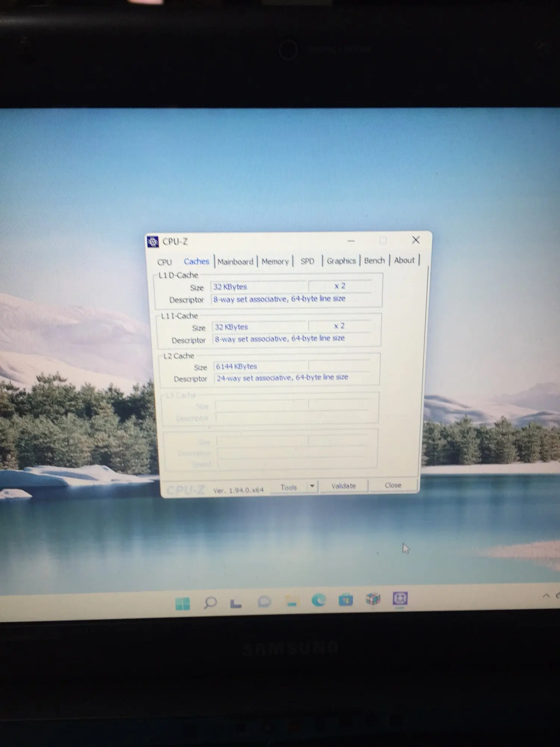Click L1 D-Cache size field '32 KBytes'
The height and width of the screenshot is (747, 560).
pos(259,286)
